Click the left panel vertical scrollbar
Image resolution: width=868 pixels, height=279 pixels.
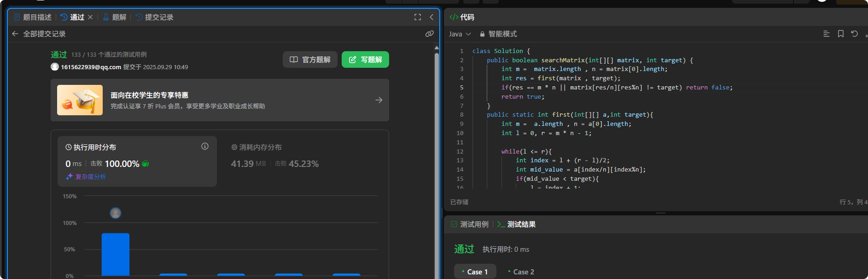point(437,166)
